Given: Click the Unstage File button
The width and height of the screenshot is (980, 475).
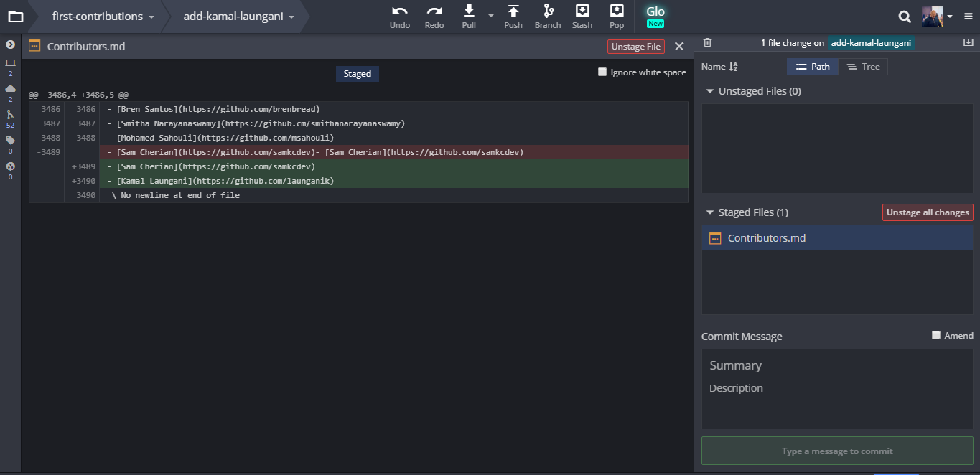Looking at the screenshot, I should (x=635, y=46).
